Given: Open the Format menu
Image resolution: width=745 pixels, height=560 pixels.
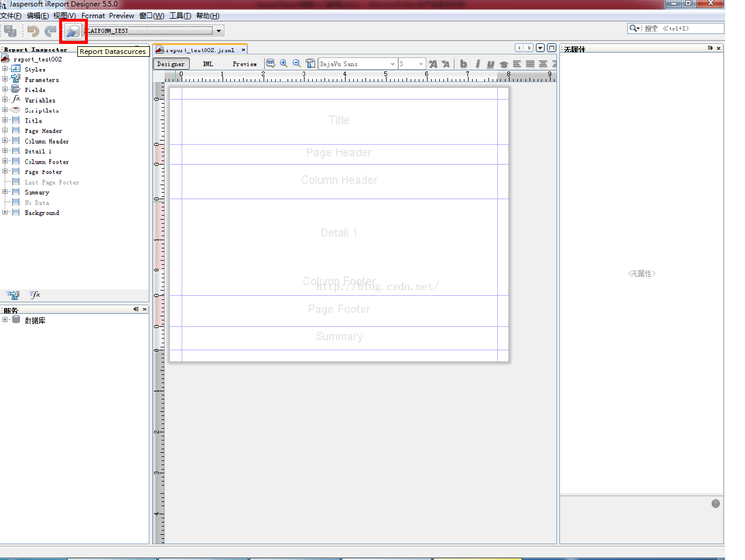Looking at the screenshot, I should tap(93, 16).
